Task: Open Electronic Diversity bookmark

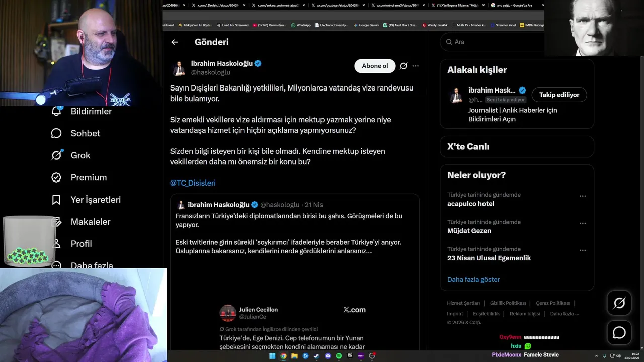Action: [x=331, y=25]
